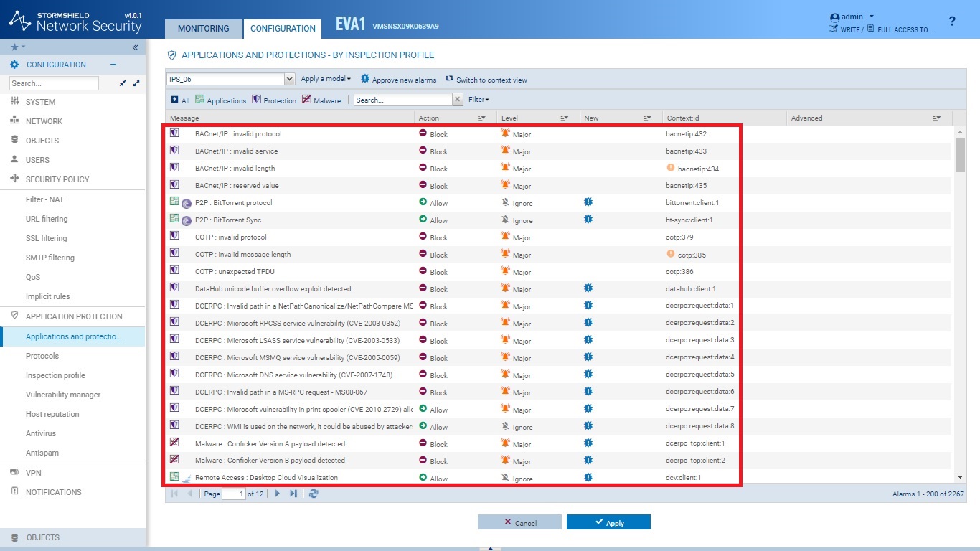The height and width of the screenshot is (551, 980).
Task: Open the Inspection profile menu item
Action: [x=55, y=375]
